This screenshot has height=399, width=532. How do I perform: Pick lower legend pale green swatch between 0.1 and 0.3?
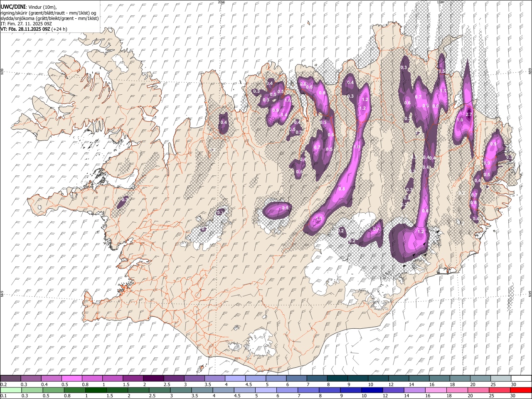(11, 390)
